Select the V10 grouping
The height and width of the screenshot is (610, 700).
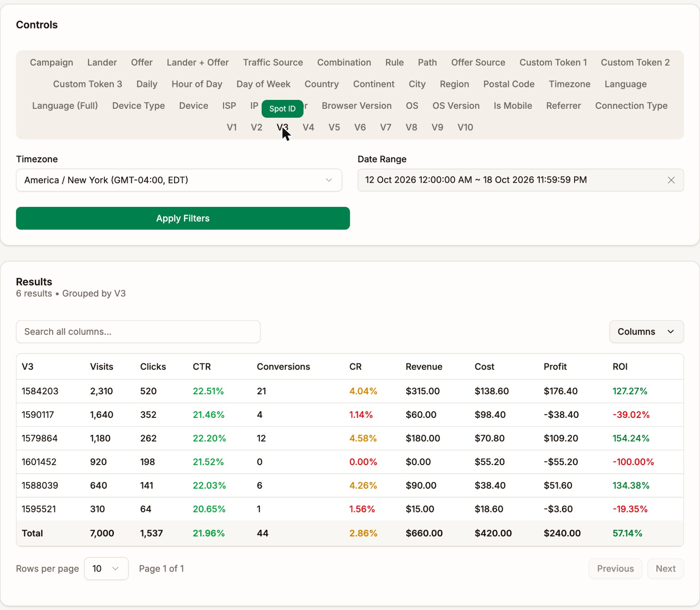465,128
